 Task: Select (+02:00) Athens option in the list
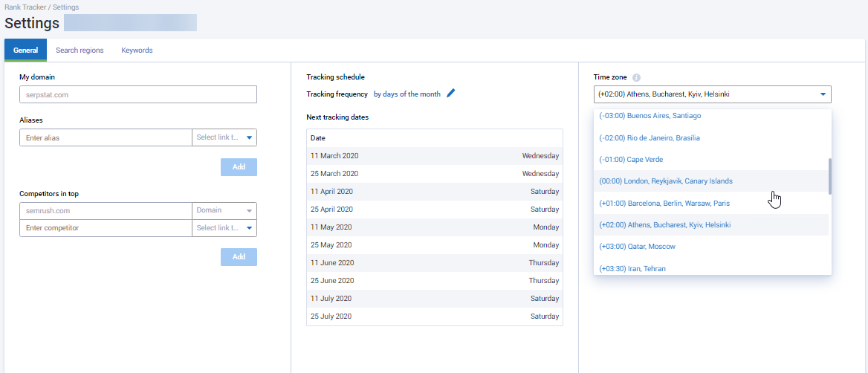(x=710, y=224)
